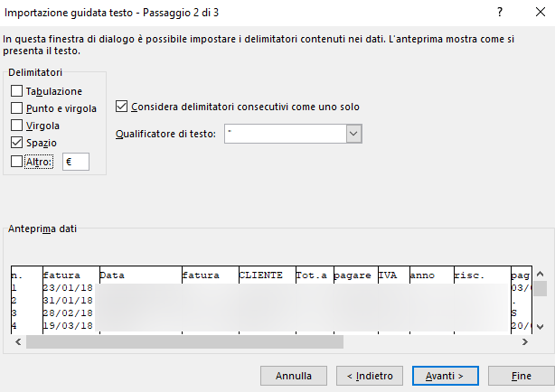The height and width of the screenshot is (392, 555).
Task: Select the anno column header in preview
Action: [422, 275]
